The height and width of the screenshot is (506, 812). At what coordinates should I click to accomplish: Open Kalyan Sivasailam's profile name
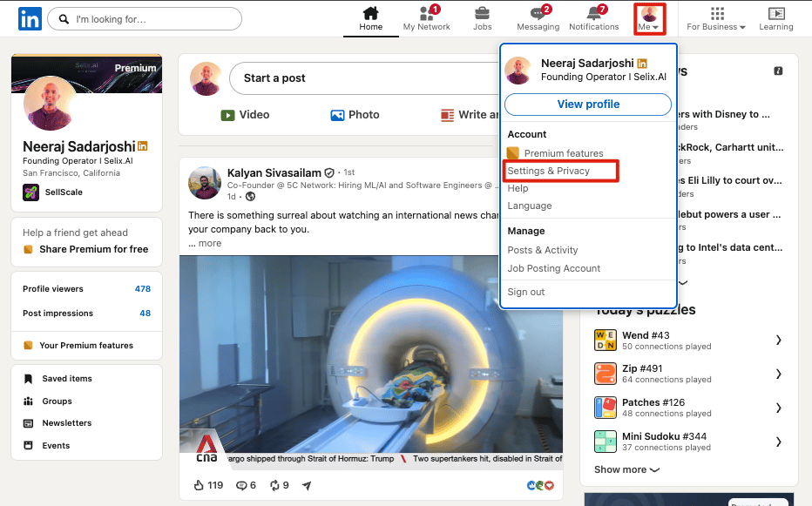pyautogui.click(x=274, y=173)
